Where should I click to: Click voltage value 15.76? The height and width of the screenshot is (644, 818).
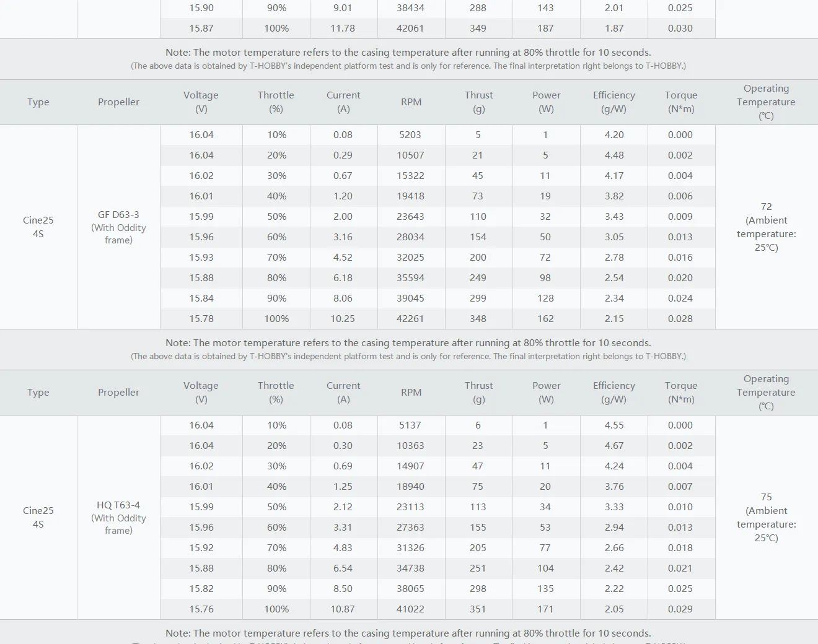[201, 609]
